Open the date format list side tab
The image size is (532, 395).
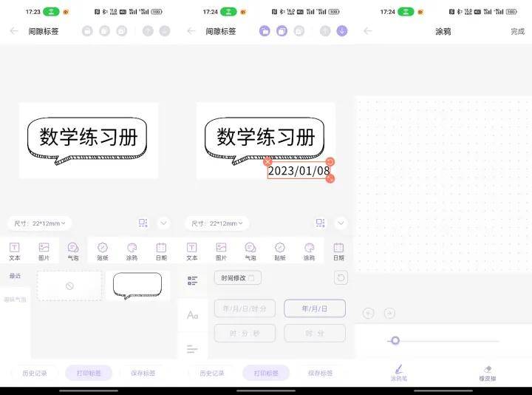(x=192, y=280)
